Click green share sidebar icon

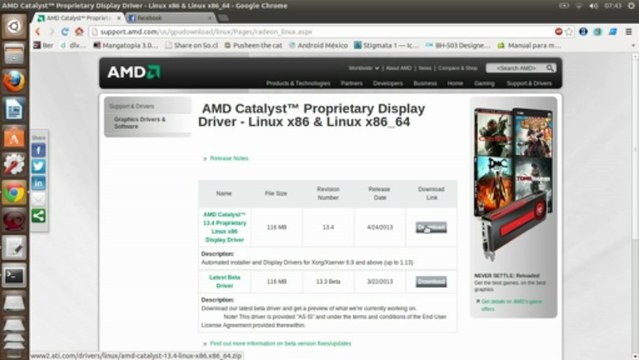coord(39,216)
